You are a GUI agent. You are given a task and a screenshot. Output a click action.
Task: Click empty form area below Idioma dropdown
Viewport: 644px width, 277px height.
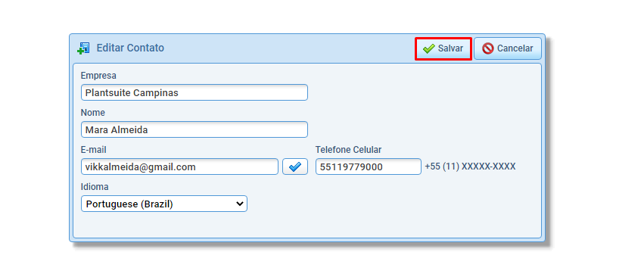(307, 226)
